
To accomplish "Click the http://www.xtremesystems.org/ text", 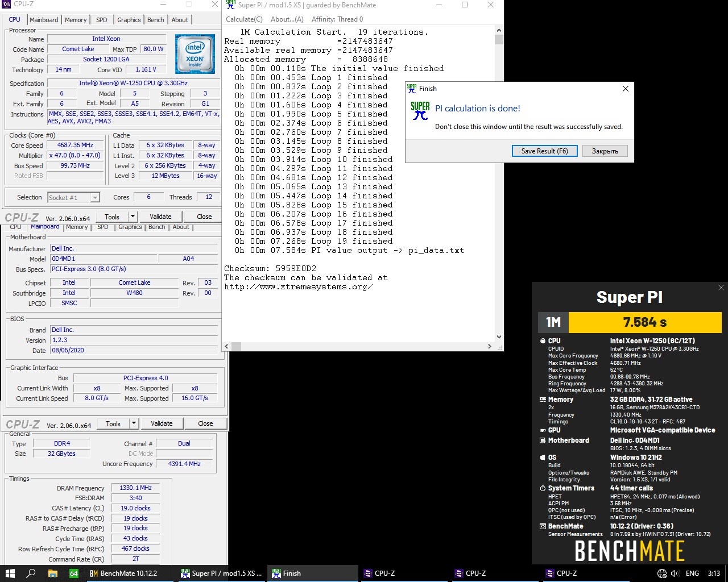I will pos(299,286).
